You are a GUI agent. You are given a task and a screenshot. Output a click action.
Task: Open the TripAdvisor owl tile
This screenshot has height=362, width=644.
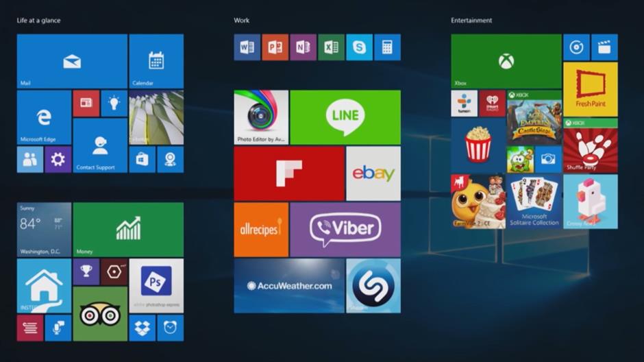(100, 314)
